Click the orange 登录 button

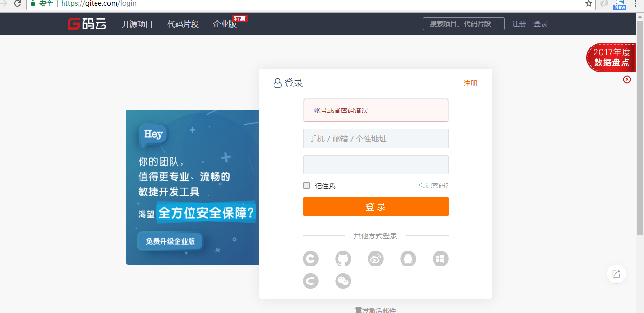376,206
